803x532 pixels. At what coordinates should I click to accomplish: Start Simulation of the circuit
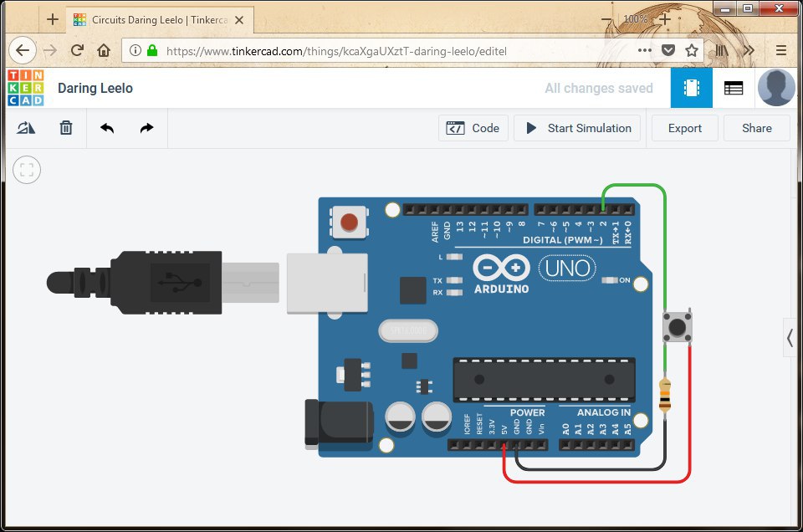point(577,128)
